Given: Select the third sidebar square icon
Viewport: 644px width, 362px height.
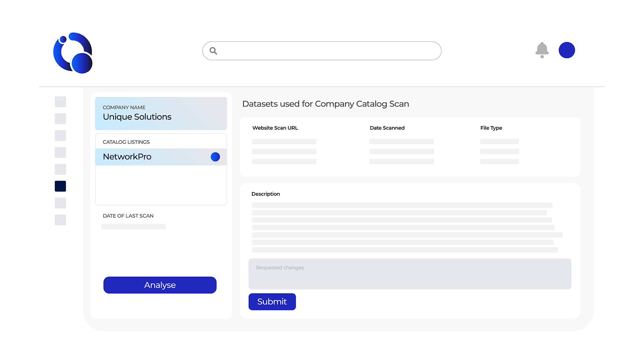Looking at the screenshot, I should 60,136.
